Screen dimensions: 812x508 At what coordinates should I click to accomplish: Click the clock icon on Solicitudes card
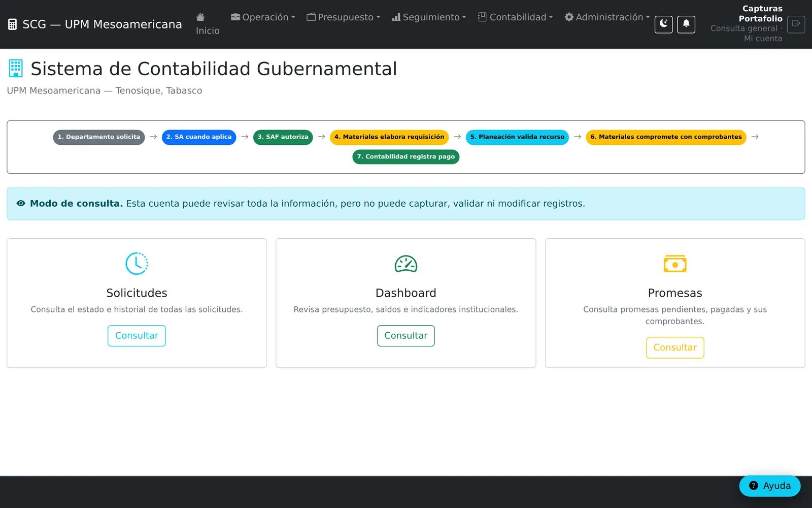tap(137, 264)
